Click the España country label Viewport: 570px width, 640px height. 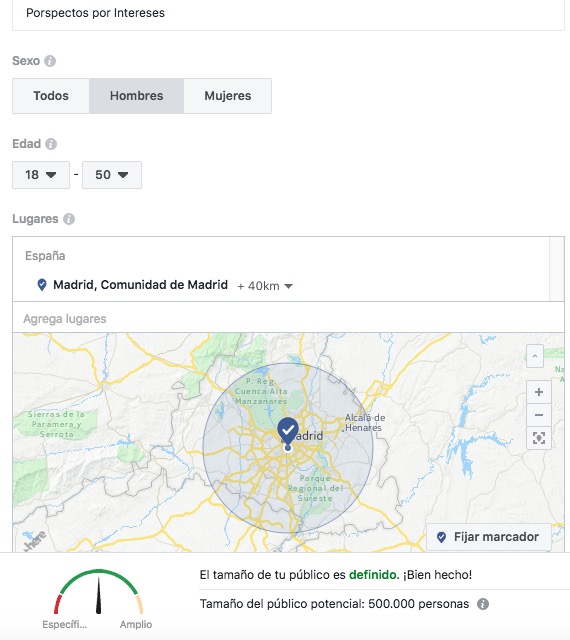click(45, 256)
